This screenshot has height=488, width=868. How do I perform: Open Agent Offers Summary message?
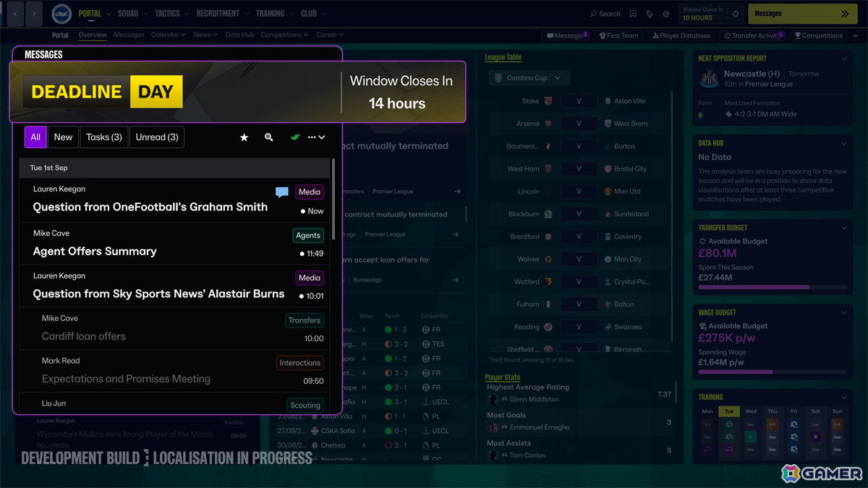(174, 244)
